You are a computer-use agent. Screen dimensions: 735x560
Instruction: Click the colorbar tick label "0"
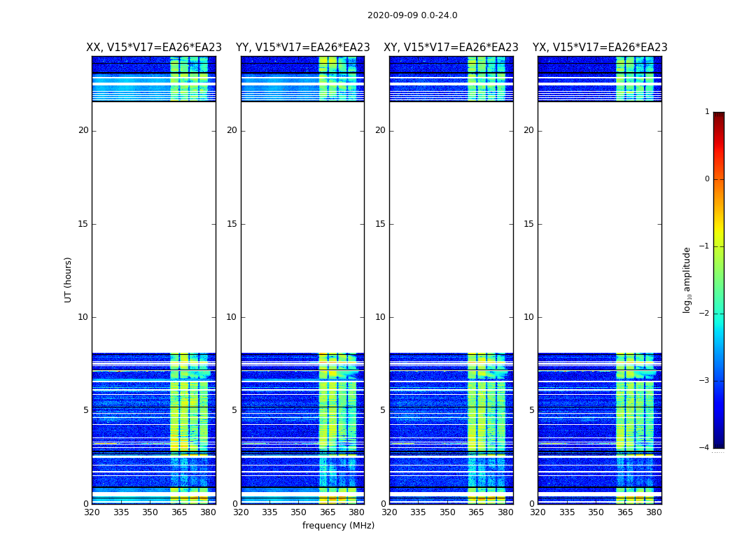706,179
